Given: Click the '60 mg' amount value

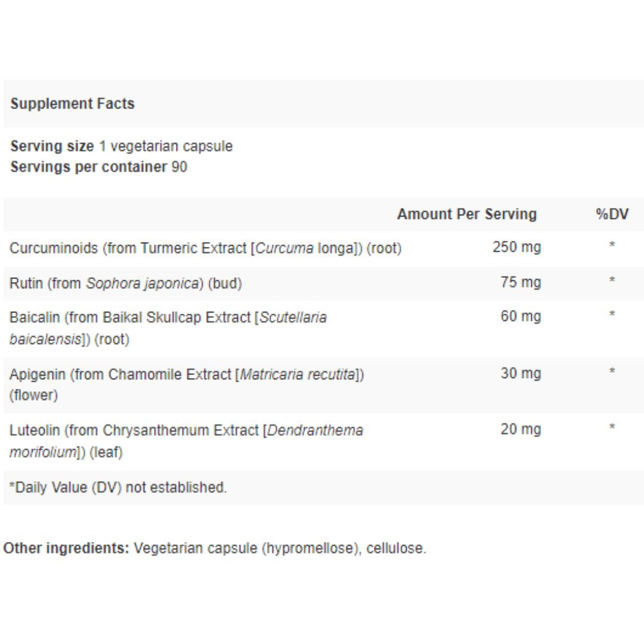Looking at the screenshot, I should pos(521,316).
